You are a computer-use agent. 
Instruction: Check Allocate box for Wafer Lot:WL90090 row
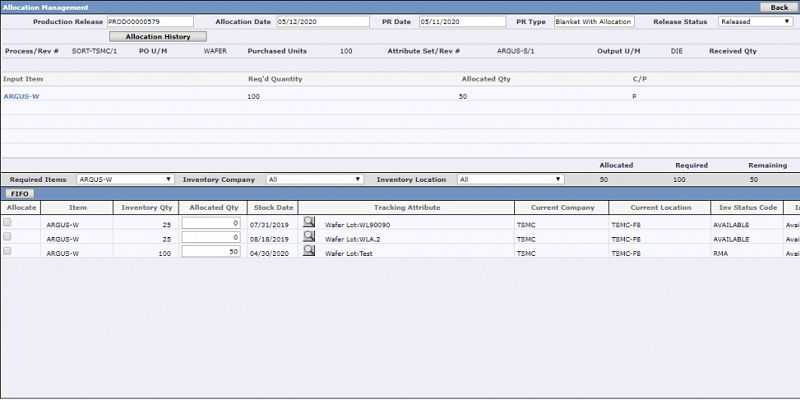click(x=8, y=223)
